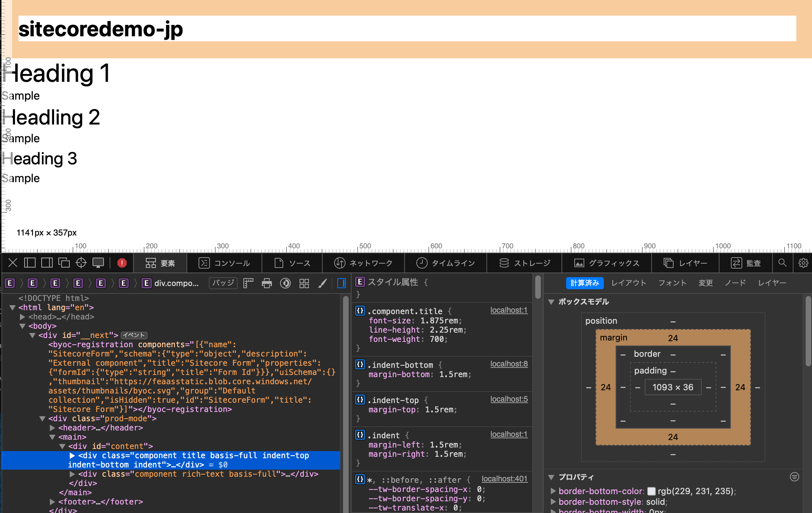812x513 pixels.
Task: Expand the head node
Action: (x=22, y=317)
